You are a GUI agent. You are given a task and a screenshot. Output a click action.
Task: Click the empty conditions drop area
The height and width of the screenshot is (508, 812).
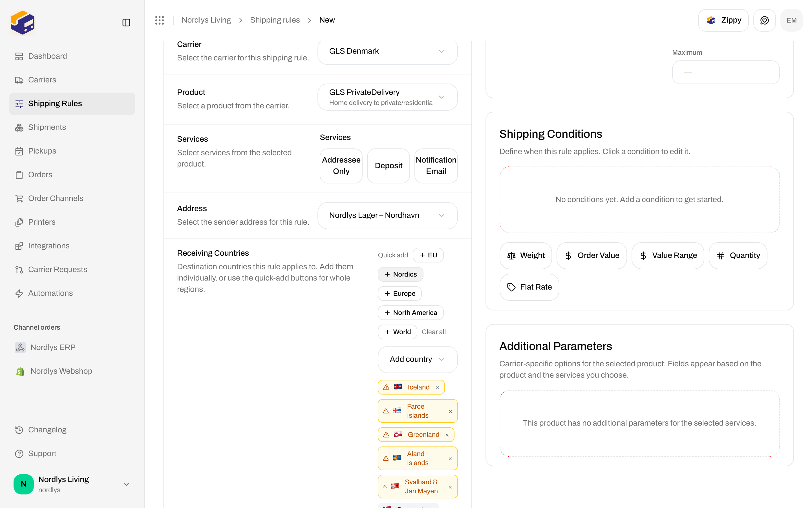[639, 200]
